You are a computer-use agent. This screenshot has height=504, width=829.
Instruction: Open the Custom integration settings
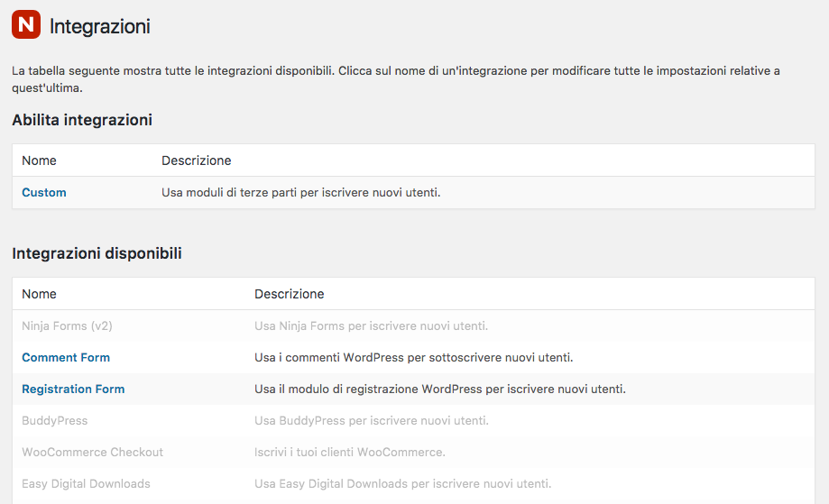point(44,192)
